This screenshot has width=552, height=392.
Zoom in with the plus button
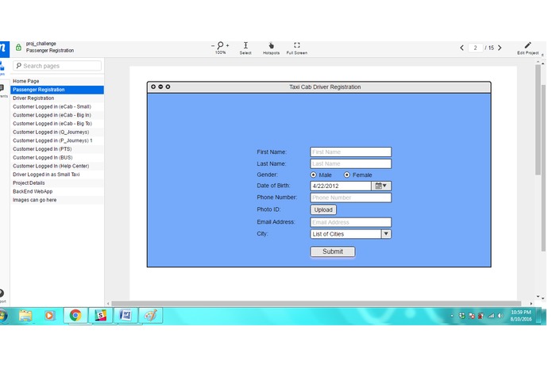(x=227, y=45)
